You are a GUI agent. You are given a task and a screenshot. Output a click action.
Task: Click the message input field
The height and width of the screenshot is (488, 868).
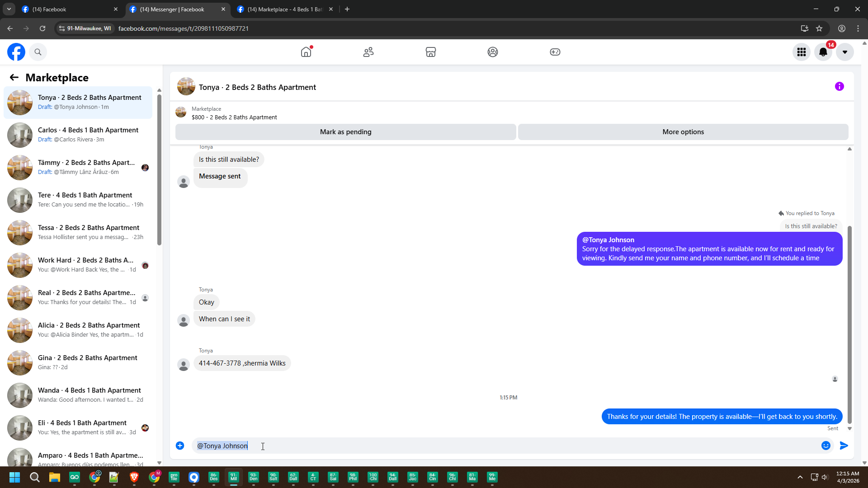coord(506,446)
